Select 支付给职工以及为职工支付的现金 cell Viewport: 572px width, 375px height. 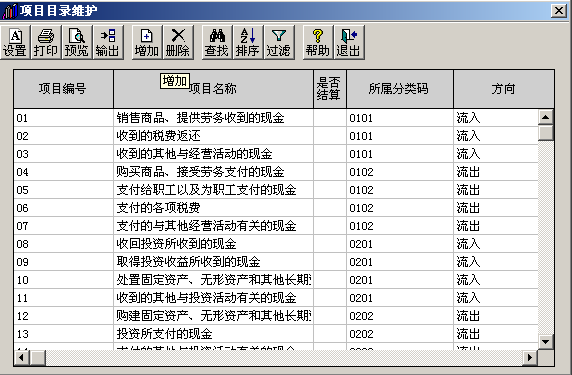pos(213,190)
